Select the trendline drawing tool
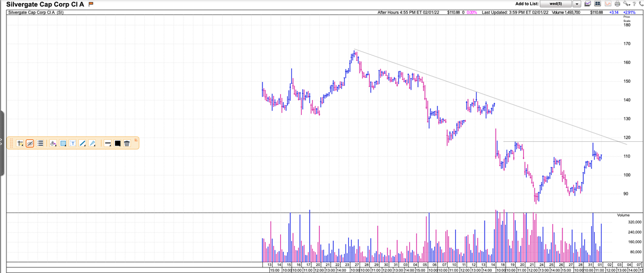Viewport: 644px width, 273px height. coord(82,143)
